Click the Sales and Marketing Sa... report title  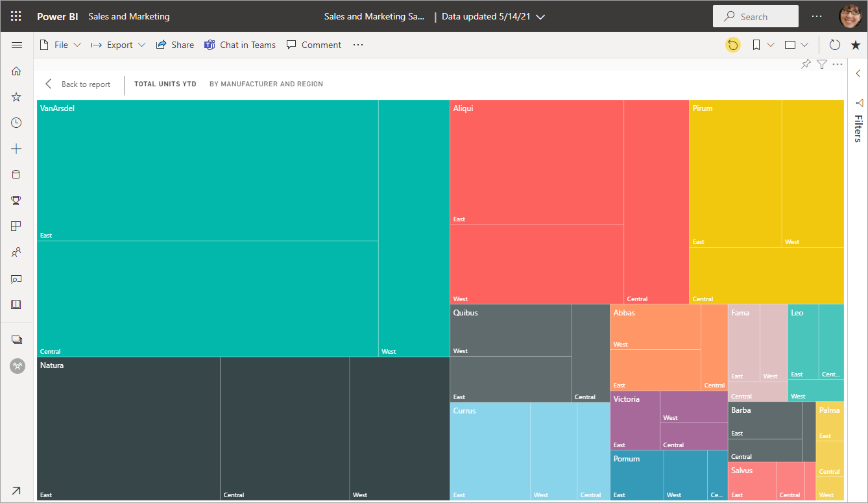click(x=374, y=16)
